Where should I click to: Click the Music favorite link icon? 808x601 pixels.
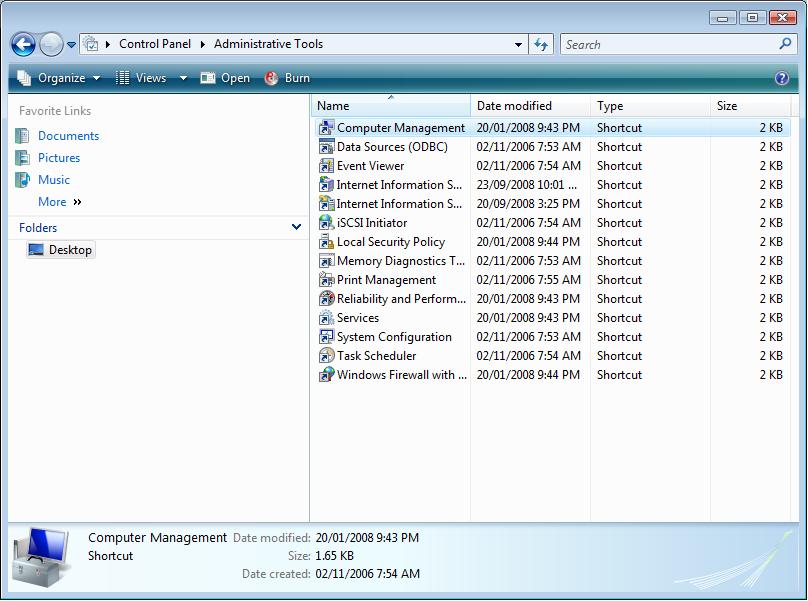pyautogui.click(x=22, y=180)
